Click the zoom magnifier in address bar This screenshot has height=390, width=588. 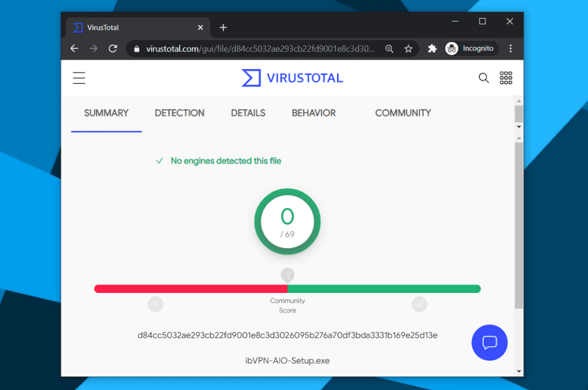[389, 49]
